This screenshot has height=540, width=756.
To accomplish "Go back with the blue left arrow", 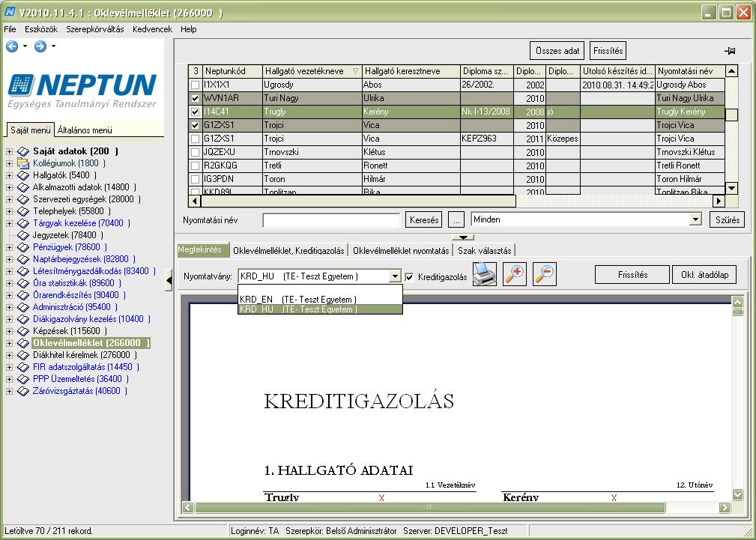I will click(12, 46).
